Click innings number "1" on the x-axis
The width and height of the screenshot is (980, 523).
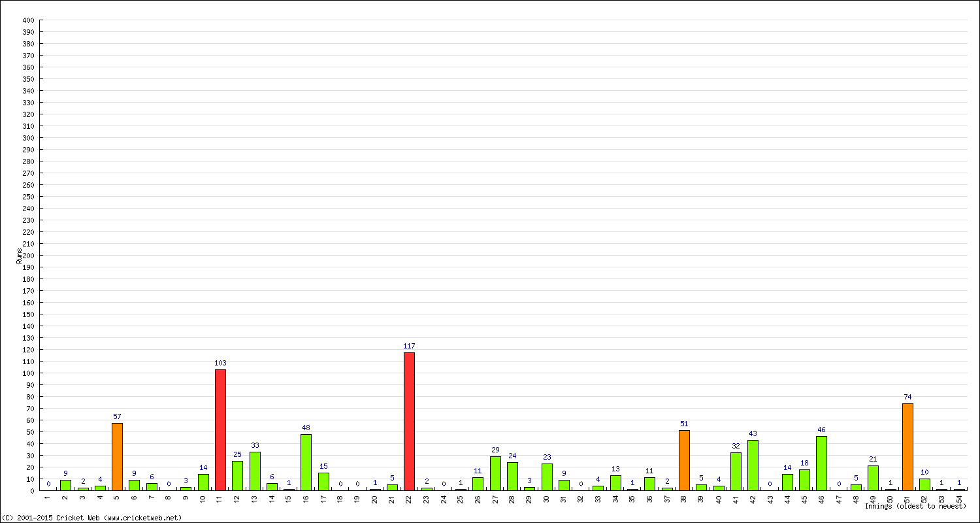(x=48, y=497)
